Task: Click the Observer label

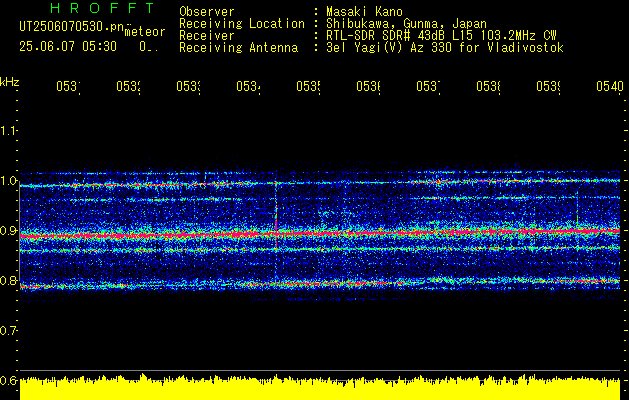Action: (207, 12)
